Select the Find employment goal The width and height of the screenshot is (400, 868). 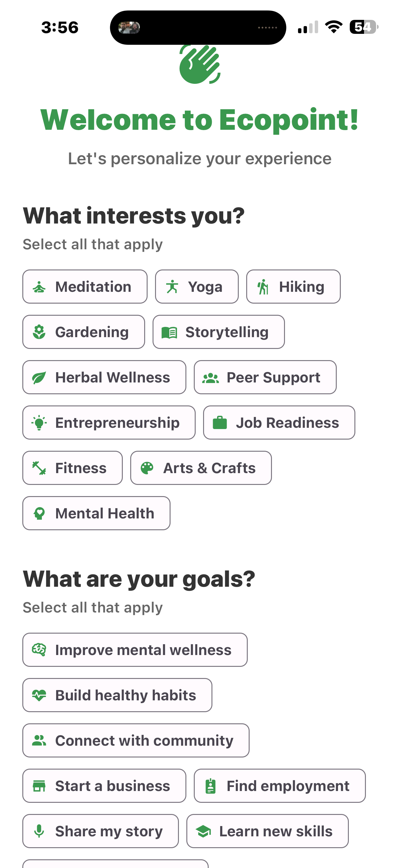click(280, 786)
